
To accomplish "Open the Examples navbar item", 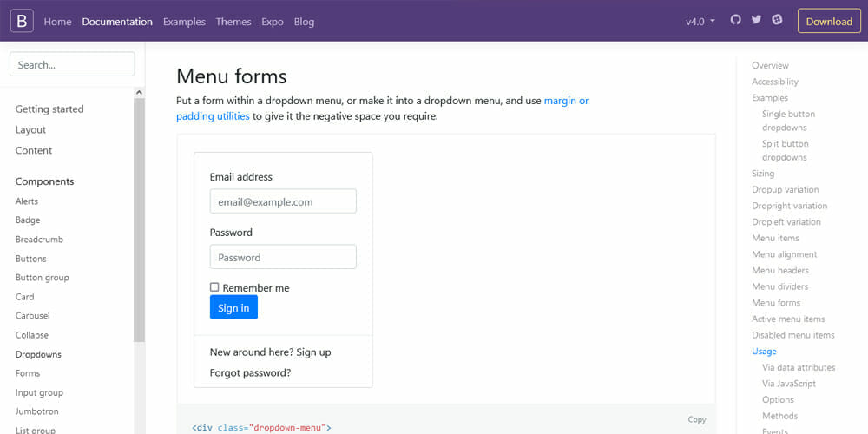I will pyautogui.click(x=184, y=22).
